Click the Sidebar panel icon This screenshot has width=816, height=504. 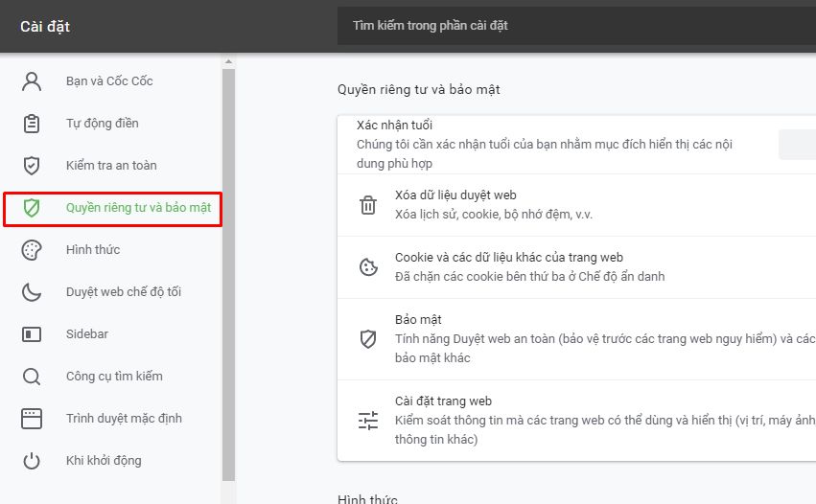point(32,334)
